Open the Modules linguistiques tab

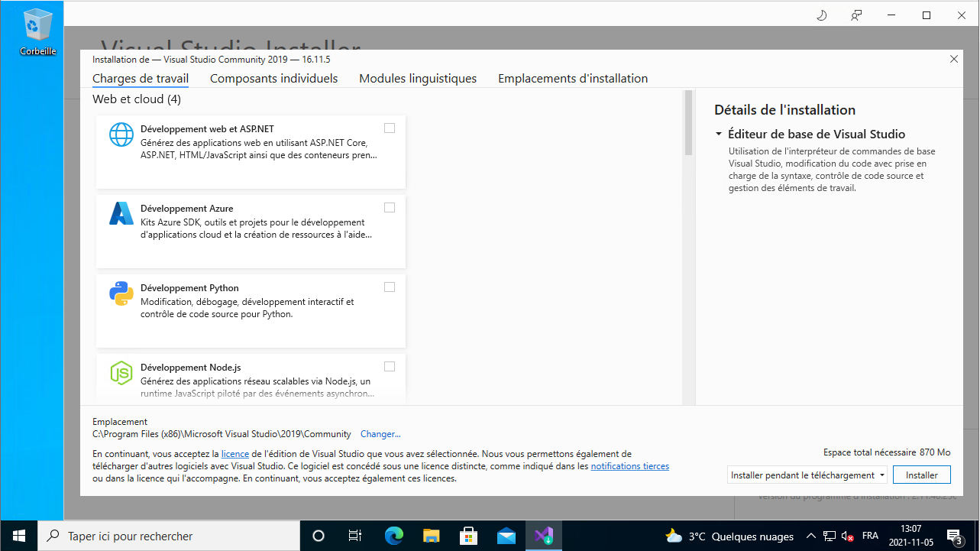[418, 79]
